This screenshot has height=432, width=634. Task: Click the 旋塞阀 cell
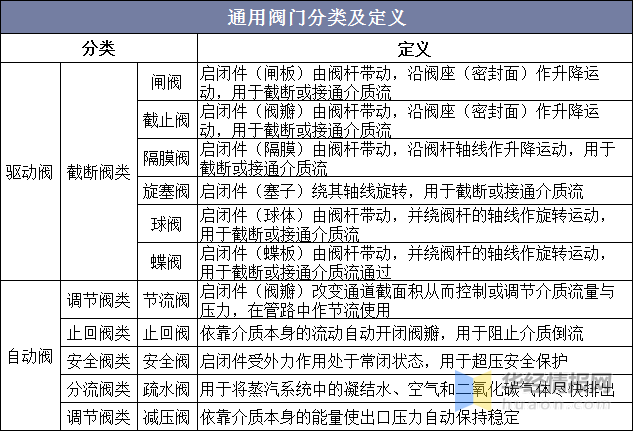167,191
